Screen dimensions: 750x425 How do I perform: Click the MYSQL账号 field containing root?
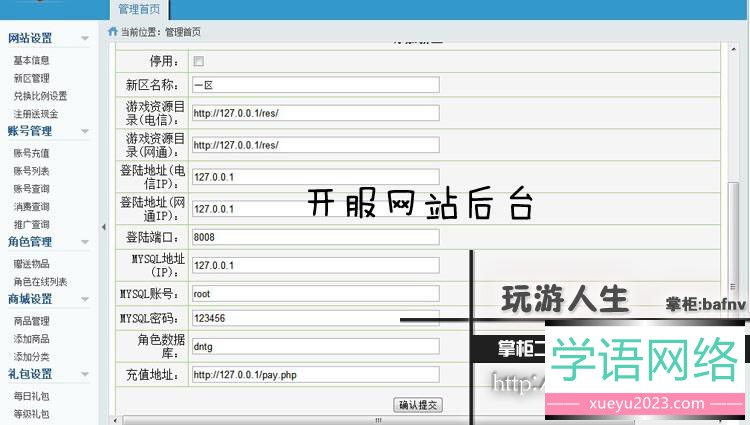[314, 294]
